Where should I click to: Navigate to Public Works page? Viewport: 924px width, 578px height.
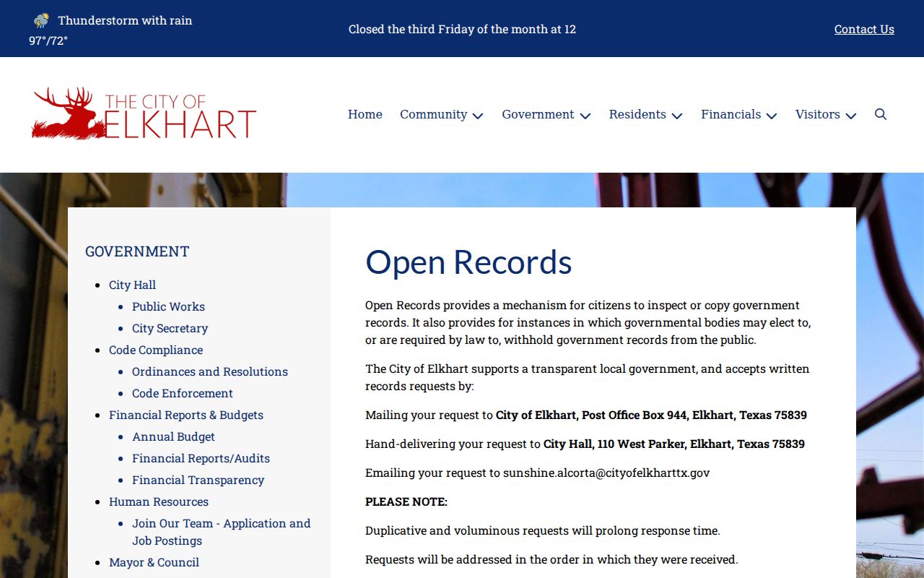point(168,306)
